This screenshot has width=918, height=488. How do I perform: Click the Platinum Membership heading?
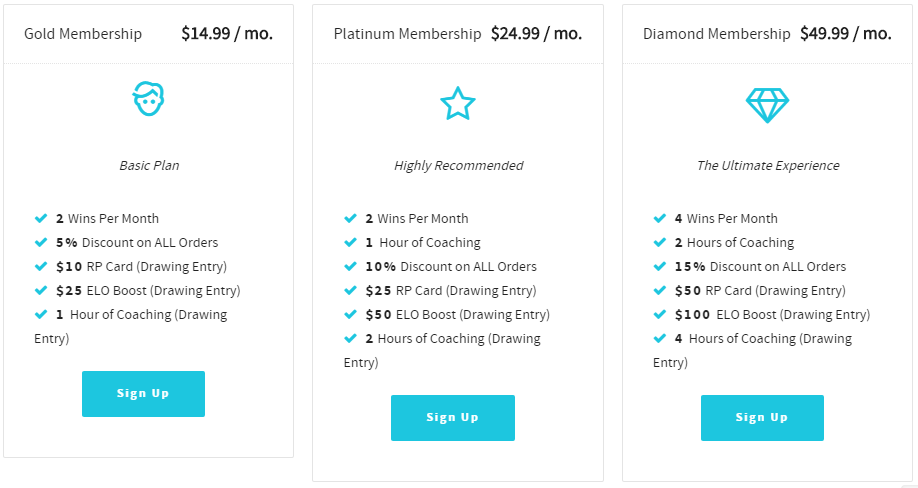(407, 34)
